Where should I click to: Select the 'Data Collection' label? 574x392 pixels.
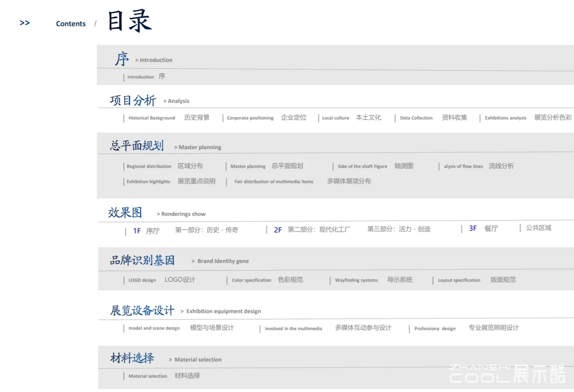[x=417, y=118]
